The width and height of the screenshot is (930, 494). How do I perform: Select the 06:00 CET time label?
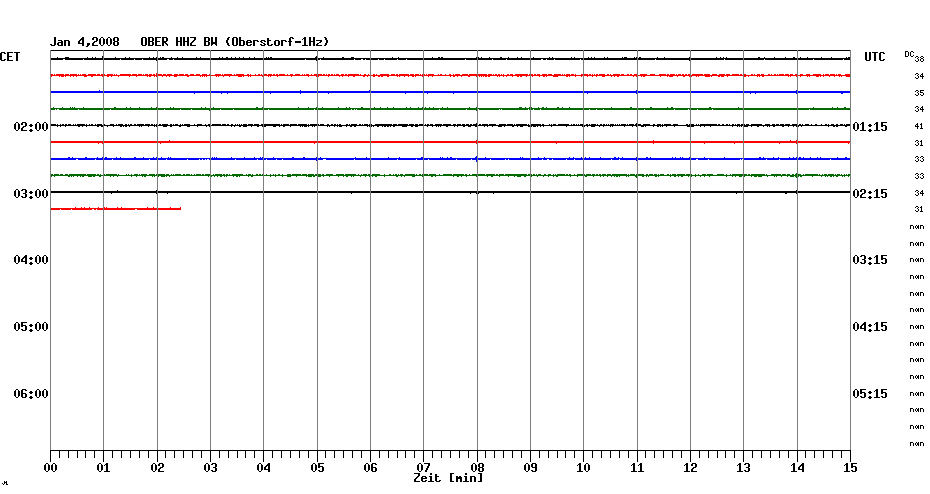click(31, 394)
